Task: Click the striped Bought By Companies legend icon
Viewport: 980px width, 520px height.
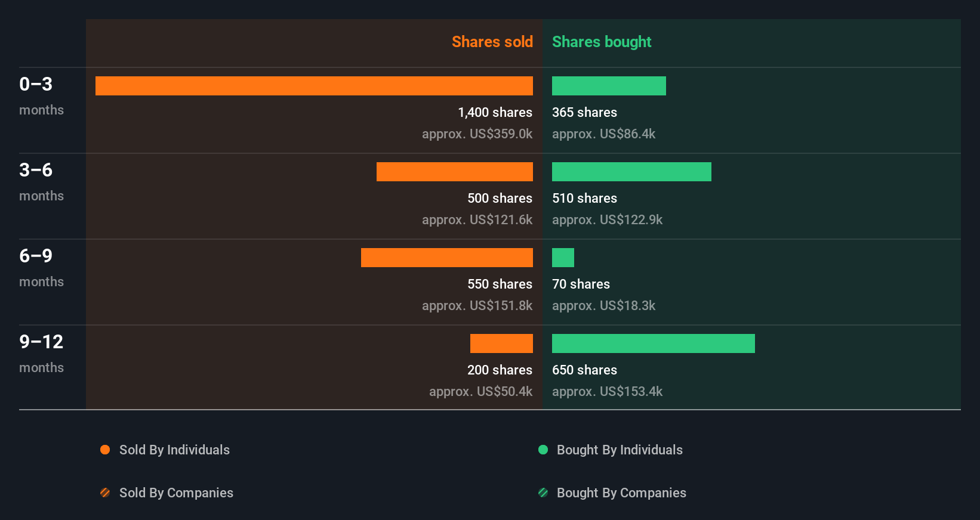Action: click(543, 493)
